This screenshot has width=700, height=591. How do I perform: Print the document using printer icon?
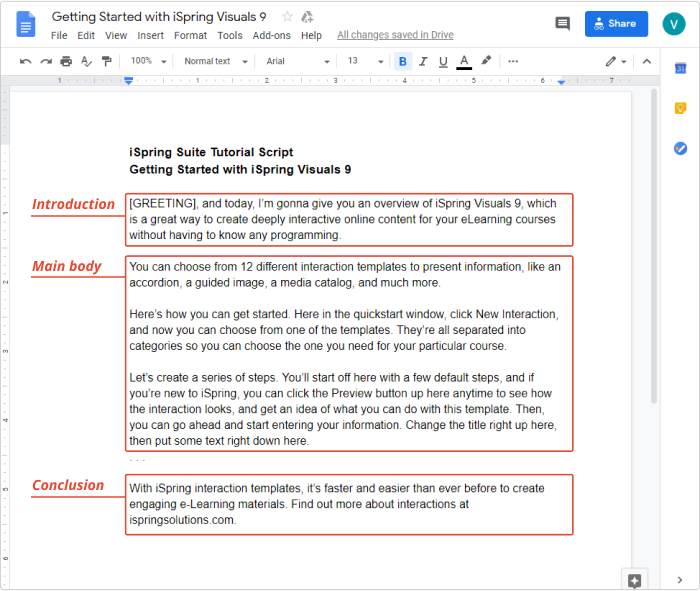pyautogui.click(x=66, y=61)
